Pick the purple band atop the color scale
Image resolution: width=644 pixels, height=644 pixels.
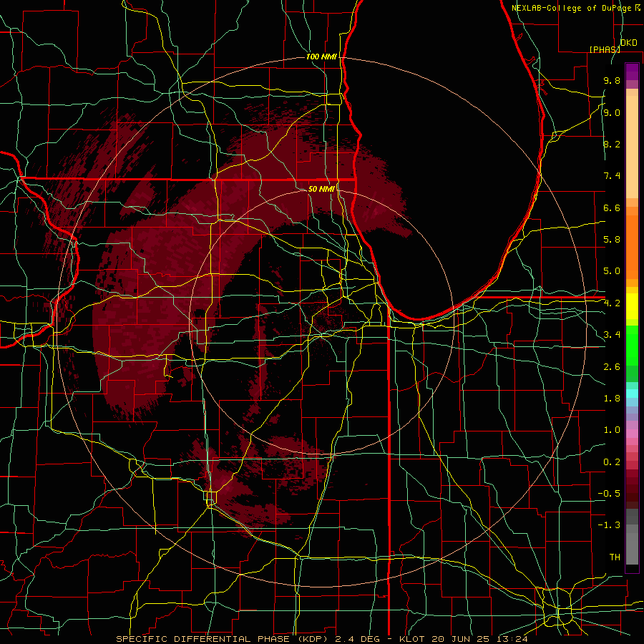pos(632,72)
